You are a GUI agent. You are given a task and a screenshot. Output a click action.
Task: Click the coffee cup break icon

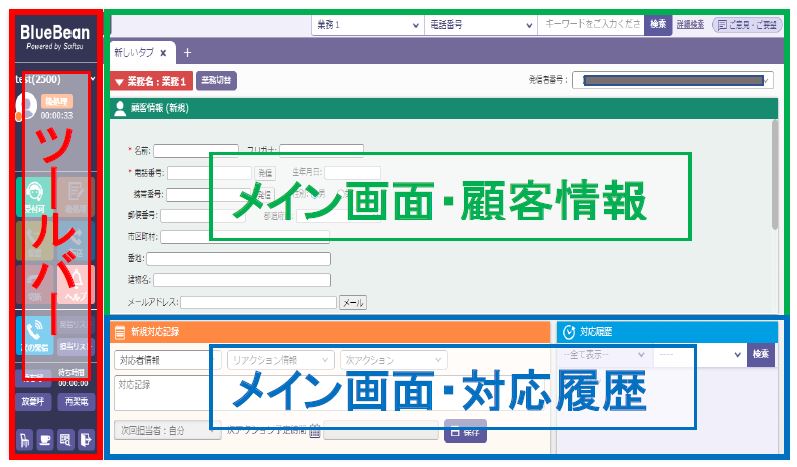pos(44,438)
